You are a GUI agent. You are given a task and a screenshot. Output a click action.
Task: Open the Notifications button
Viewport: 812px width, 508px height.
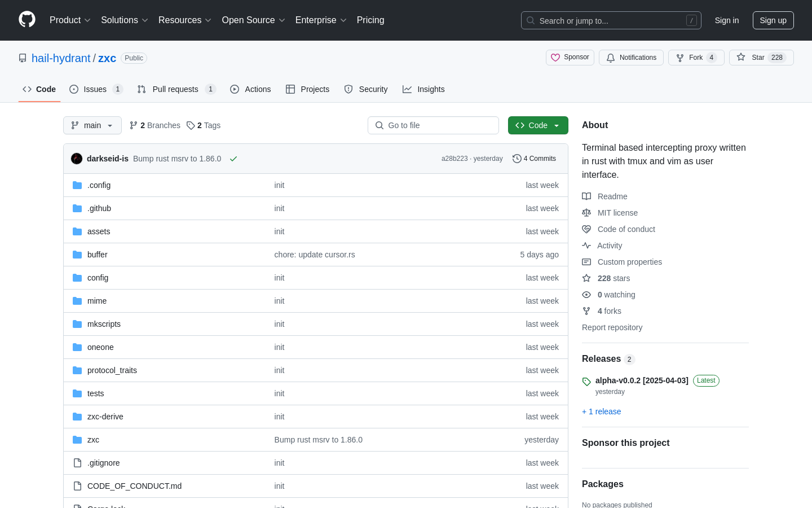coord(631,58)
